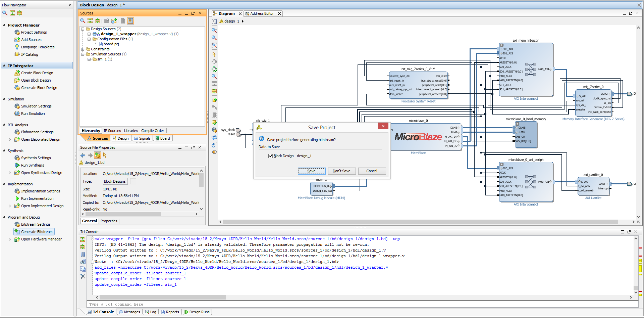Click the Add IP icon in Diagram toolbar
The image size is (644, 318).
pos(214,100)
